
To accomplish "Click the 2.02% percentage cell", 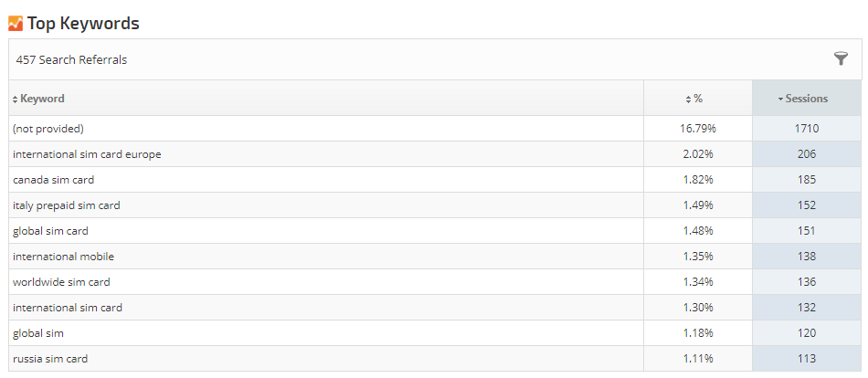I will coord(698,154).
